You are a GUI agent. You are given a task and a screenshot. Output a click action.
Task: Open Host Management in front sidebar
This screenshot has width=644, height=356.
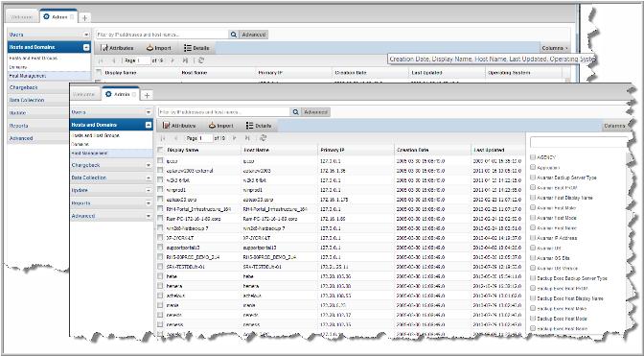click(89, 153)
